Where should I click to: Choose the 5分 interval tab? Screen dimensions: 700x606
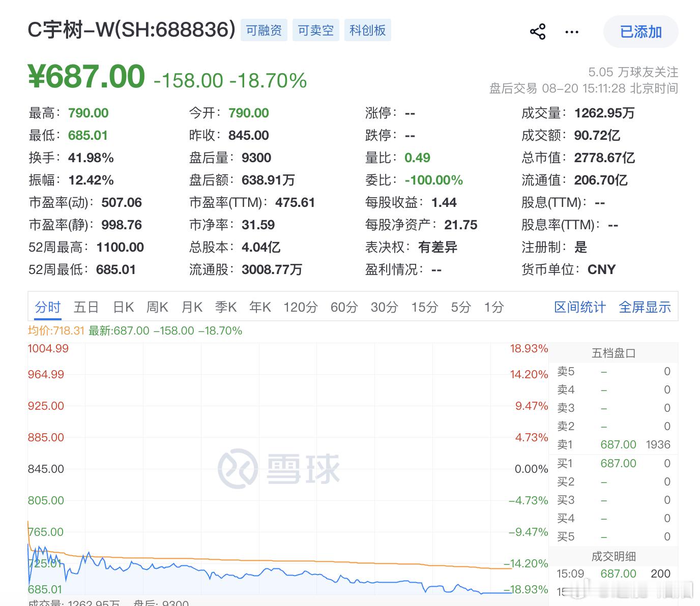click(461, 307)
